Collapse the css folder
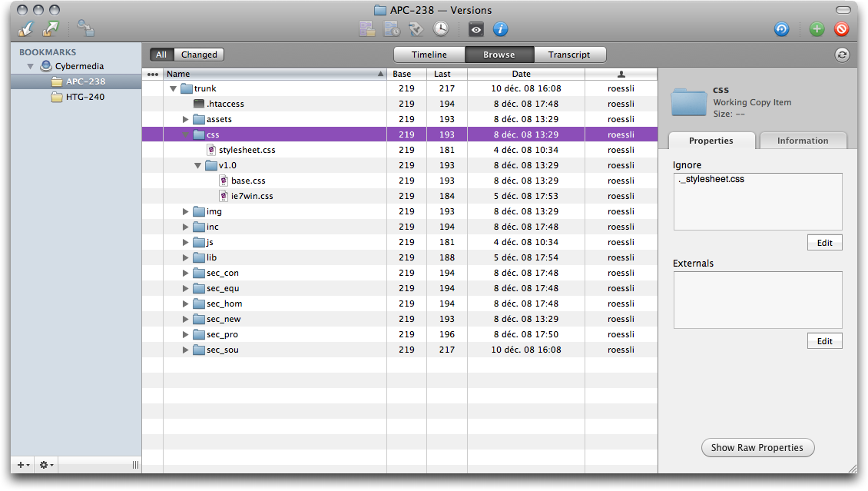The width and height of the screenshot is (868, 491). (x=186, y=134)
